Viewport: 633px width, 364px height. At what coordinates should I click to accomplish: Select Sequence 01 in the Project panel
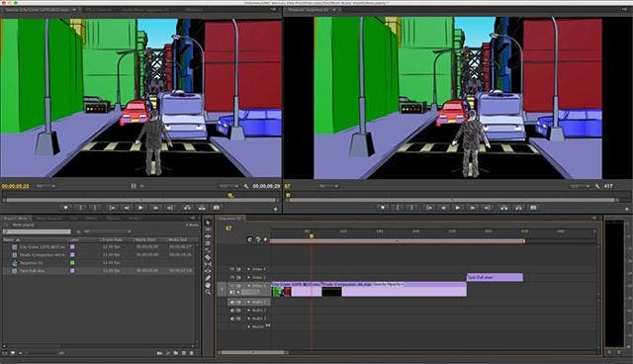[x=31, y=263]
